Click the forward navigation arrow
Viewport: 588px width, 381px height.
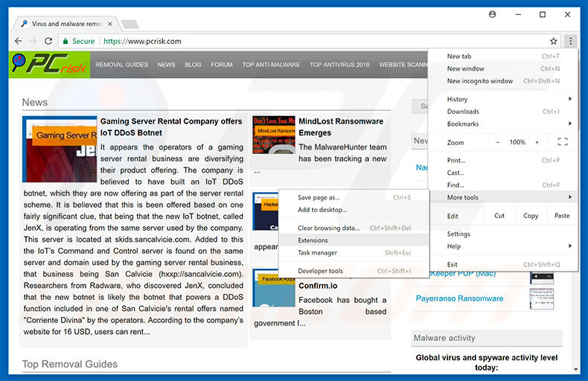tap(33, 41)
